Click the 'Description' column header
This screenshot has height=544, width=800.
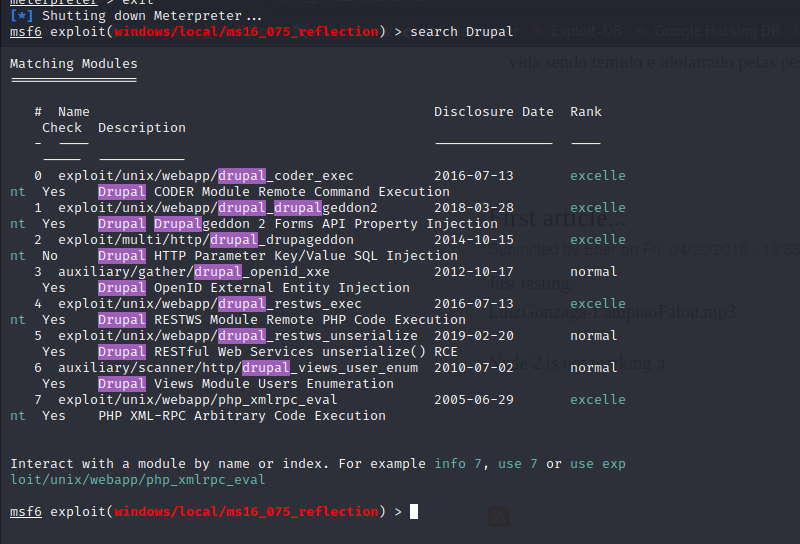tap(142, 128)
